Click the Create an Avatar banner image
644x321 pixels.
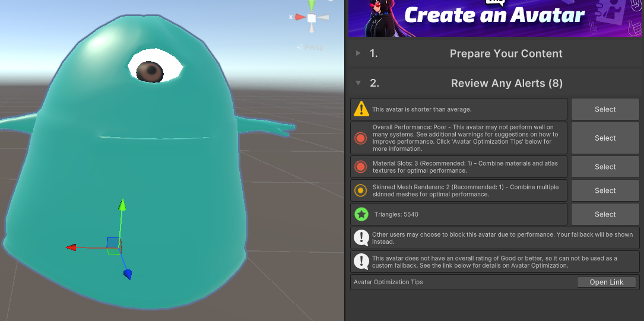point(494,18)
